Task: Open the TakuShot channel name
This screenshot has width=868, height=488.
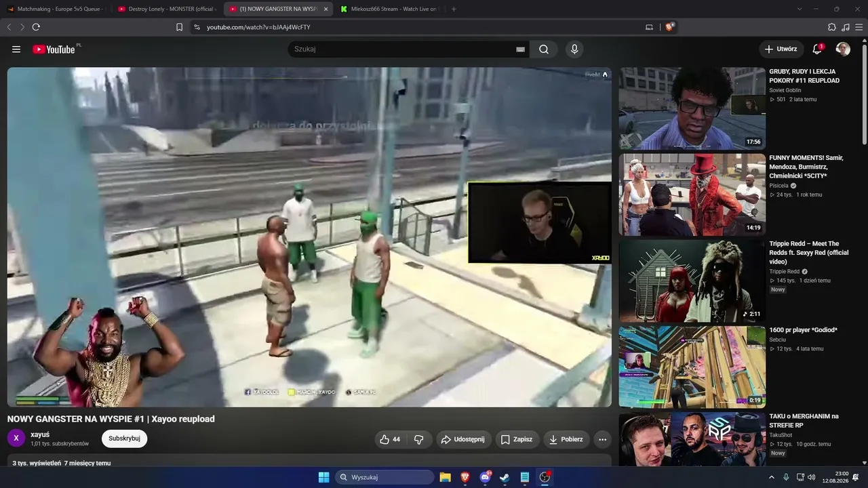Action: tap(781, 435)
